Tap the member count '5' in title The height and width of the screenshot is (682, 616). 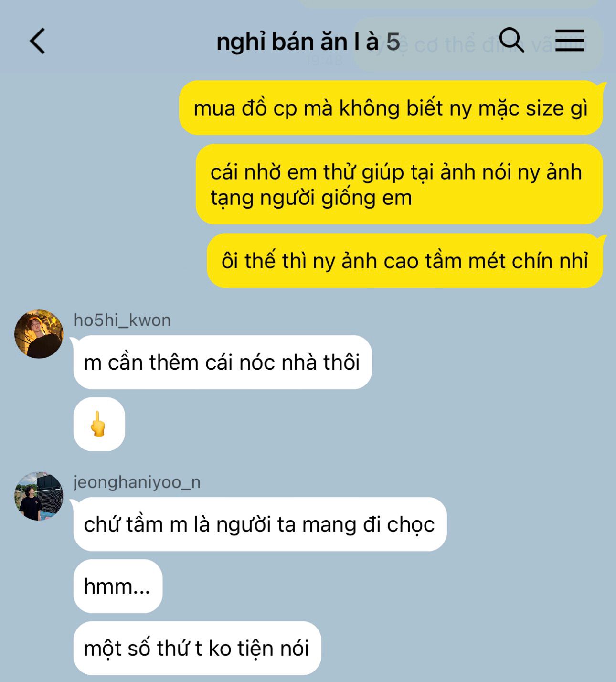point(393,42)
